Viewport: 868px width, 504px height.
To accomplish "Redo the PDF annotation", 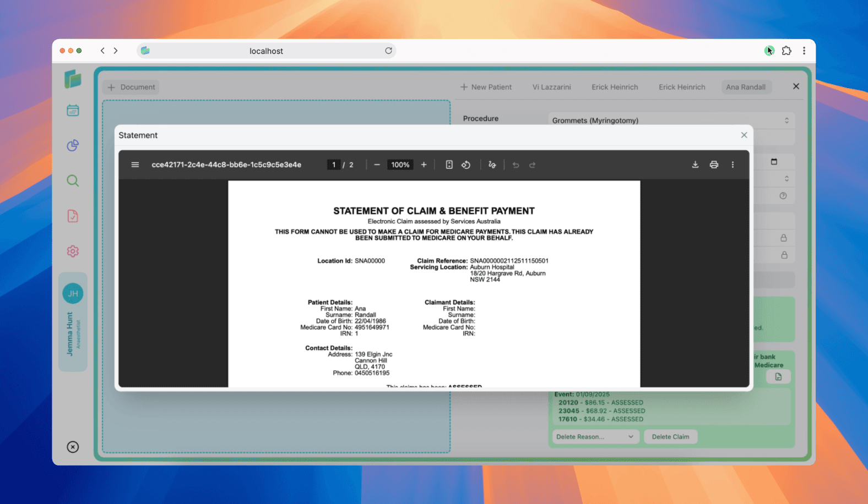I will click(x=532, y=165).
